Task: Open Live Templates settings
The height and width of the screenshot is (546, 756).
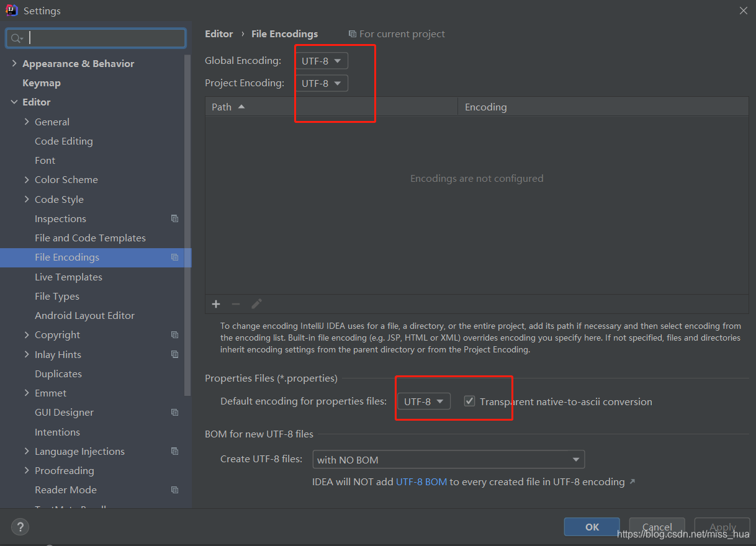Action: pos(68,277)
